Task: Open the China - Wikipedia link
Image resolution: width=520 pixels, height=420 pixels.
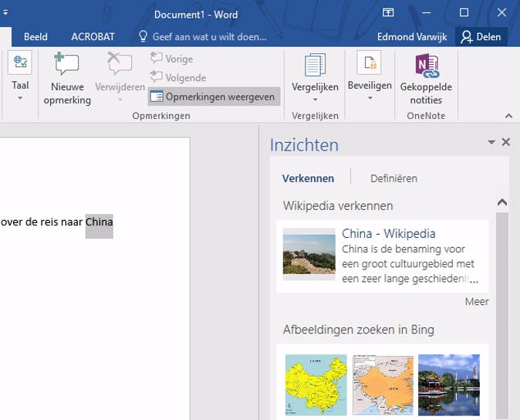Action: click(388, 234)
